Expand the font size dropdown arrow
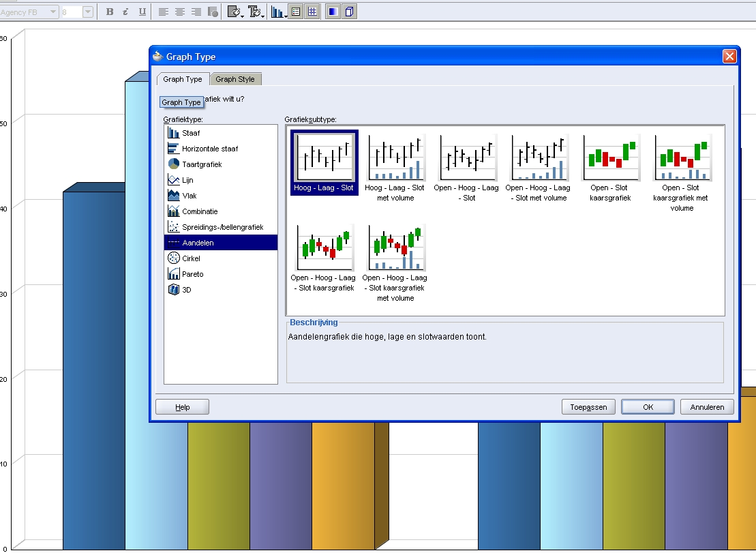 (x=88, y=12)
